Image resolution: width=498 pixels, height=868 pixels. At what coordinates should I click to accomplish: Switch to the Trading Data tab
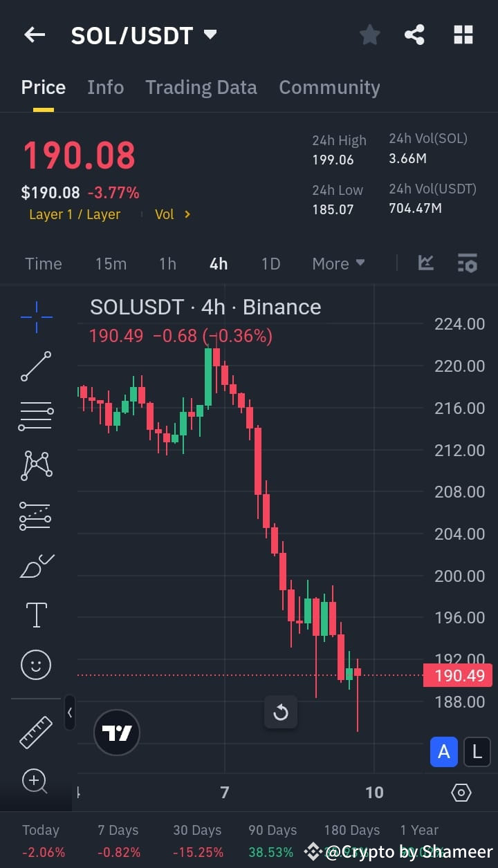coord(201,87)
